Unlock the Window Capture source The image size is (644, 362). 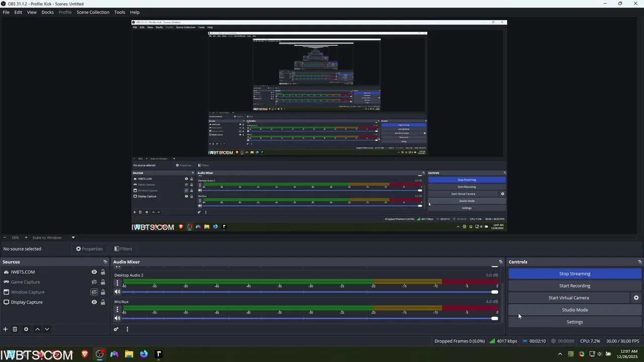point(103,292)
